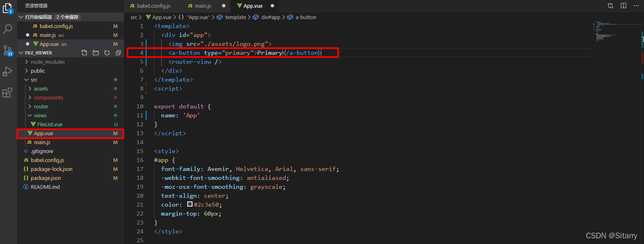Image resolution: width=644 pixels, height=244 pixels.
Task: Open the editor More Actions ellipsis
Action: [x=636, y=6]
